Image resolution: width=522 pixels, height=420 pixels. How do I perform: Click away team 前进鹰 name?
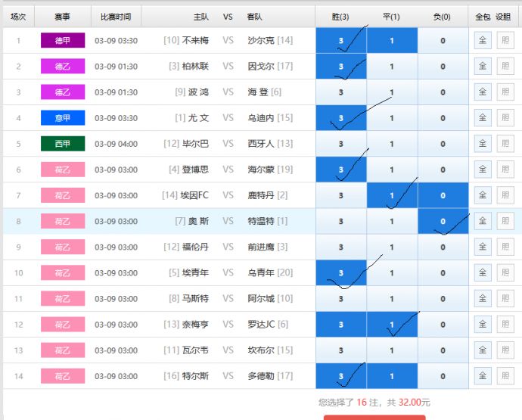pos(261,247)
